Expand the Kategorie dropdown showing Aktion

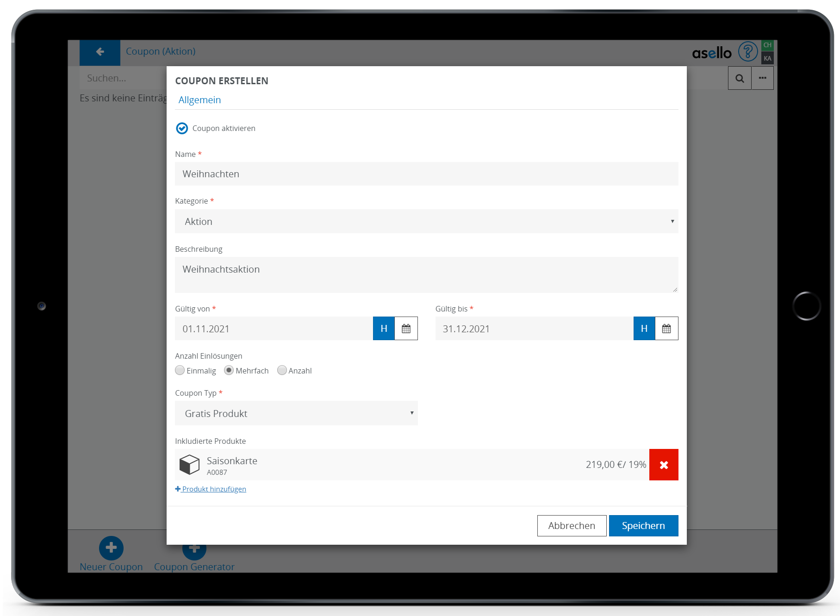426,221
